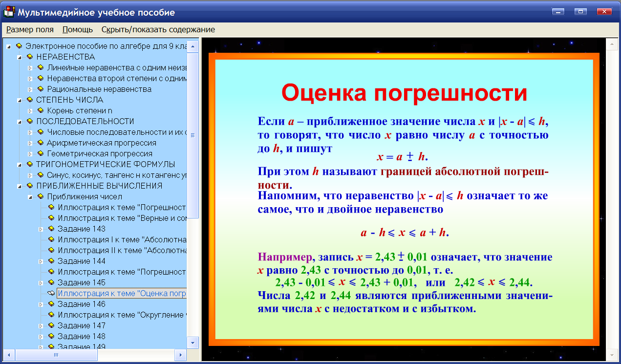Click the yellow tag icon beside "Задание 143"
Viewport: 621px width, 364px height.
coord(50,228)
